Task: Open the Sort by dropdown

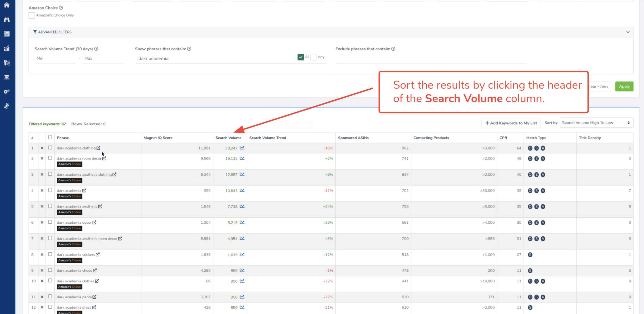Action: tap(596, 123)
